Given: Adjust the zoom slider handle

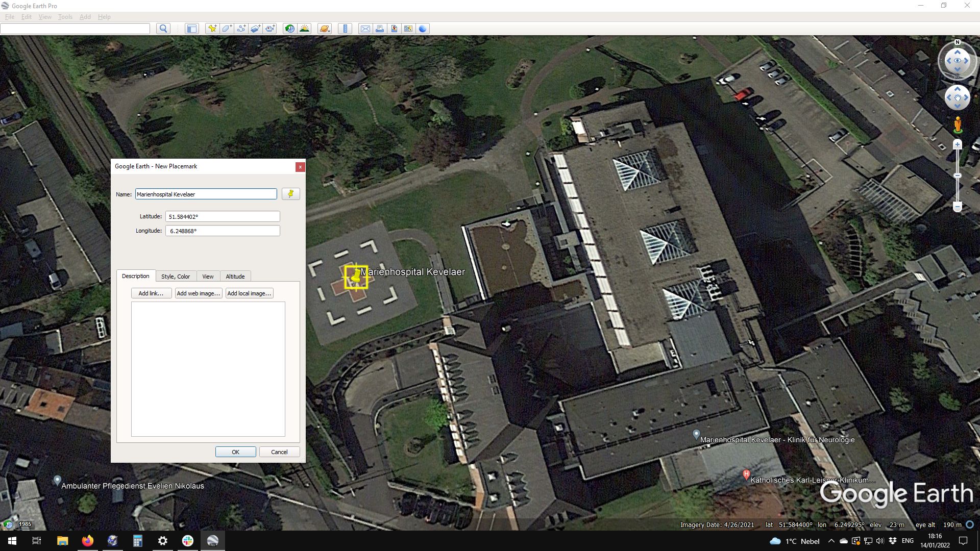Looking at the screenshot, I should click(958, 176).
